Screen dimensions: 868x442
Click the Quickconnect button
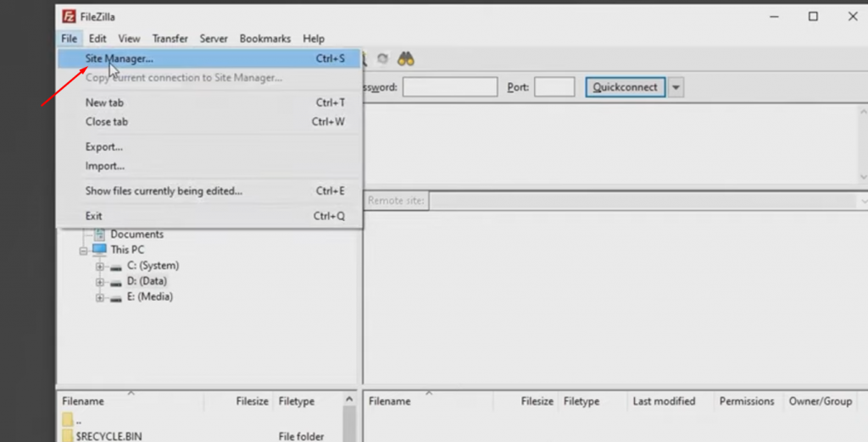[625, 87]
